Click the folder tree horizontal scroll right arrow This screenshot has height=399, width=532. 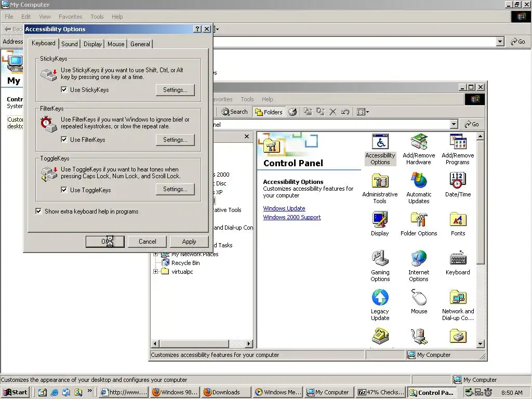pos(249,344)
